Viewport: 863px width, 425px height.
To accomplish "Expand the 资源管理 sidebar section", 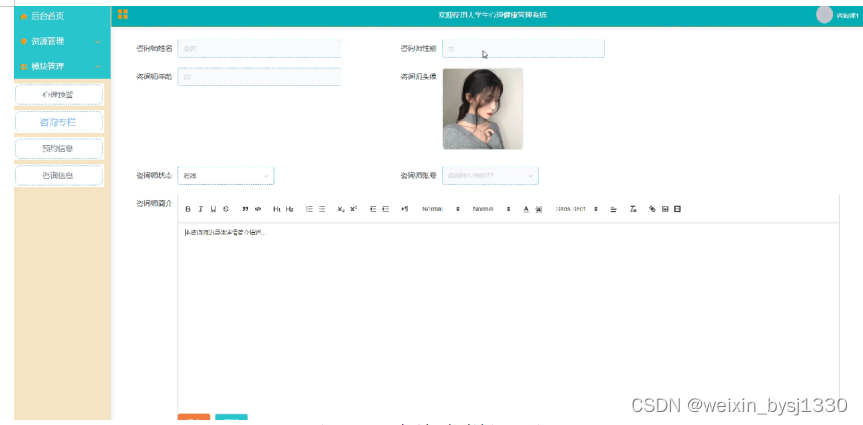I will (x=62, y=41).
